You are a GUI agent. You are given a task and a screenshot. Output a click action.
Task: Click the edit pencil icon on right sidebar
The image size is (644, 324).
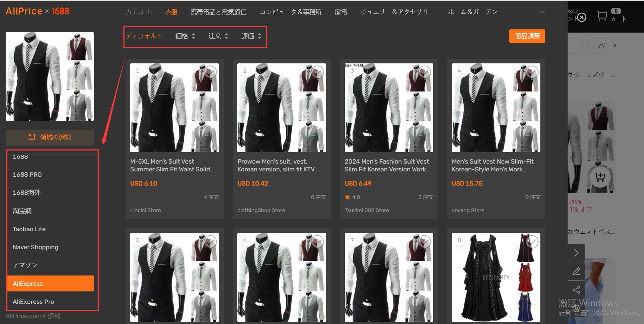pyautogui.click(x=576, y=271)
